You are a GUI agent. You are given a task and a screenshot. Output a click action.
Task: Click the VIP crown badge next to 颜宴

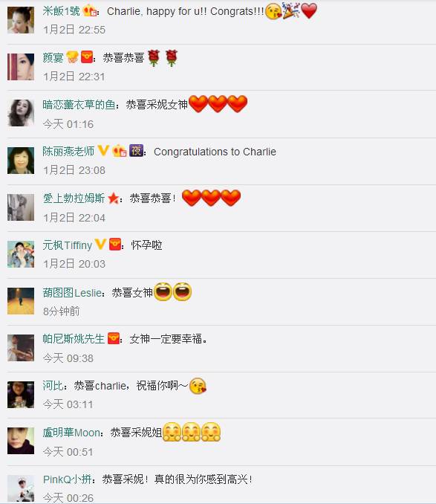pyautogui.click(x=72, y=57)
